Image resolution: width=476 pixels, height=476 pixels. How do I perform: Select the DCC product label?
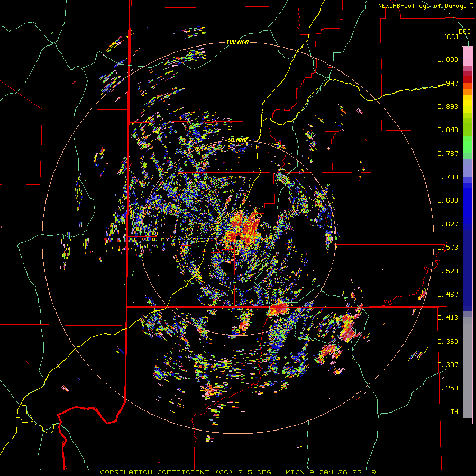[464, 32]
